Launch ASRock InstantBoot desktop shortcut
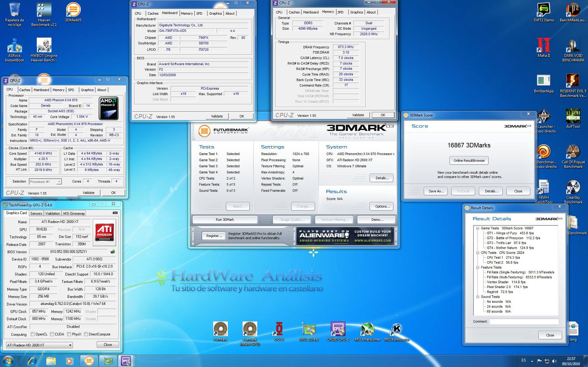The image size is (588, 367). pos(14,50)
